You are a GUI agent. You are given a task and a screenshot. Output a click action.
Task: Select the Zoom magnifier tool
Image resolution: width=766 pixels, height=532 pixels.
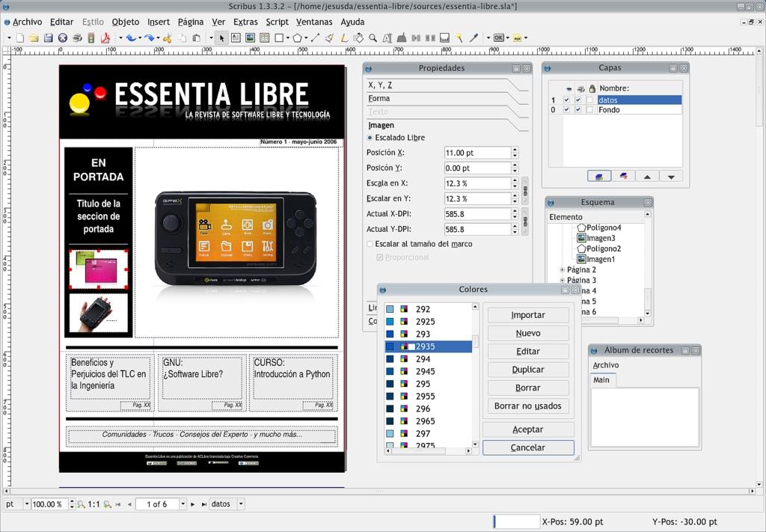coord(373,37)
